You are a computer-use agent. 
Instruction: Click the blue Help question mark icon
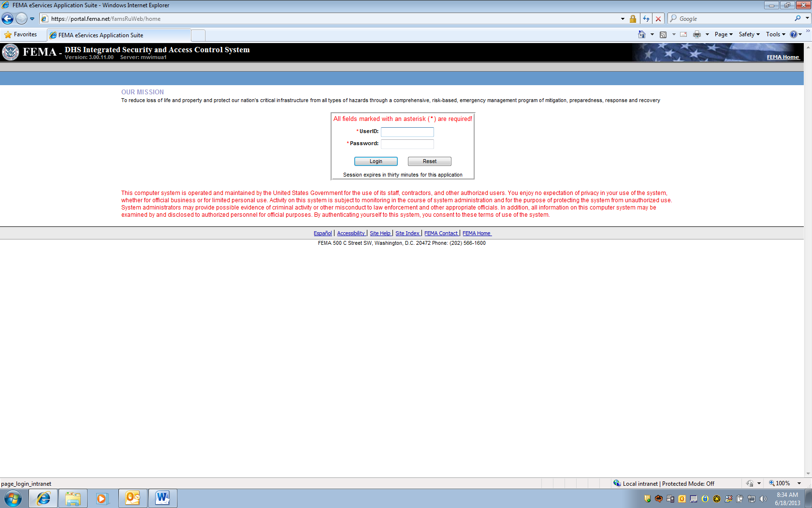[794, 34]
